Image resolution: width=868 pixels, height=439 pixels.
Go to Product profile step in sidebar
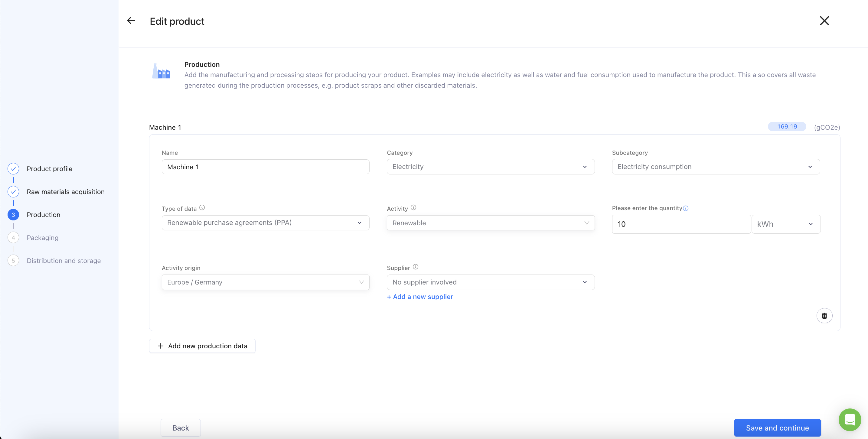point(49,169)
